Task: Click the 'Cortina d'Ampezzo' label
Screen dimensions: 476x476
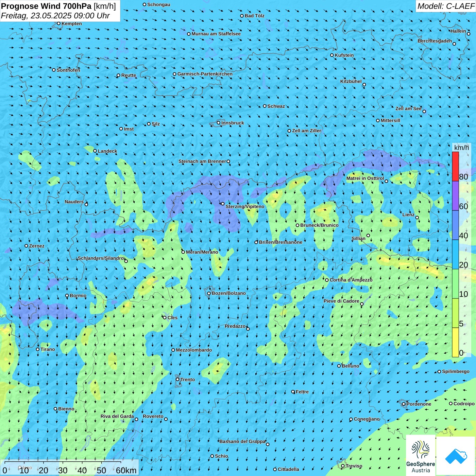Action: pyautogui.click(x=351, y=280)
